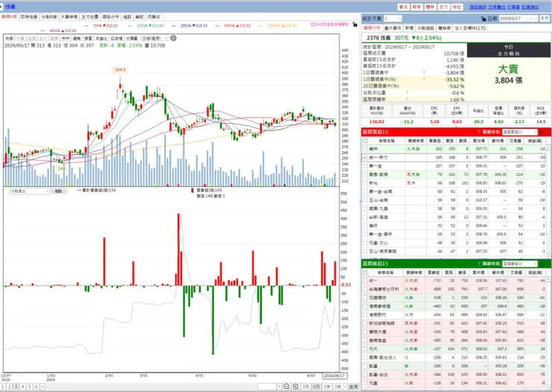The width and height of the screenshot is (552, 392).
Task: Open the 法人目標(411元) tab
Action: [471, 28]
